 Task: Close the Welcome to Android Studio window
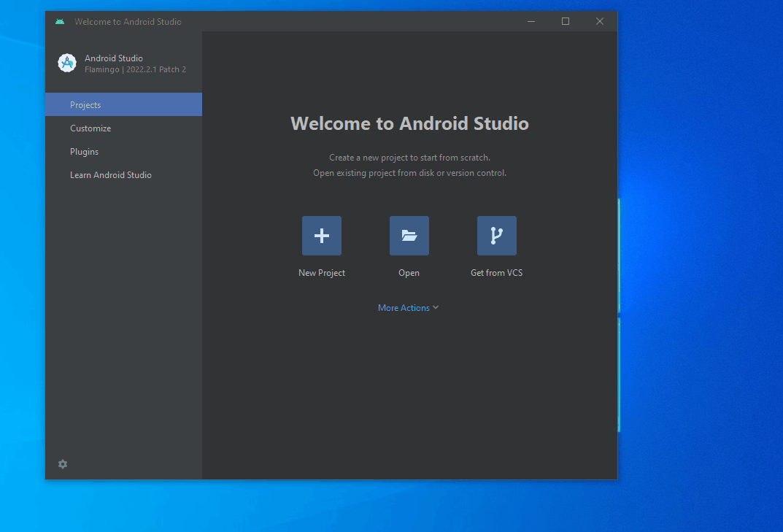pos(600,21)
